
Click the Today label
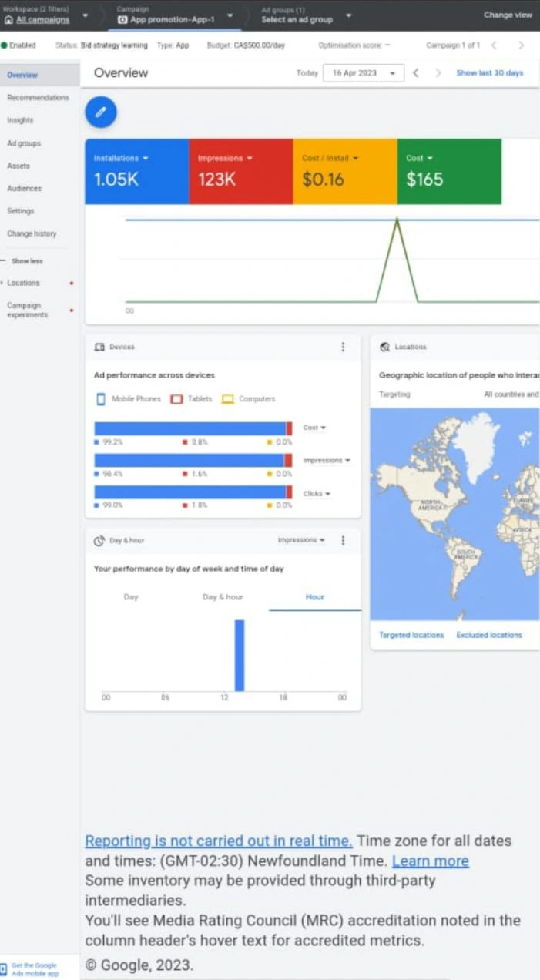coord(307,72)
